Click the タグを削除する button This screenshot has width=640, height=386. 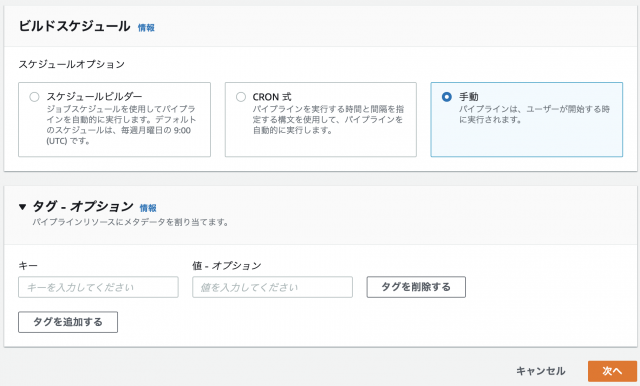[416, 287]
